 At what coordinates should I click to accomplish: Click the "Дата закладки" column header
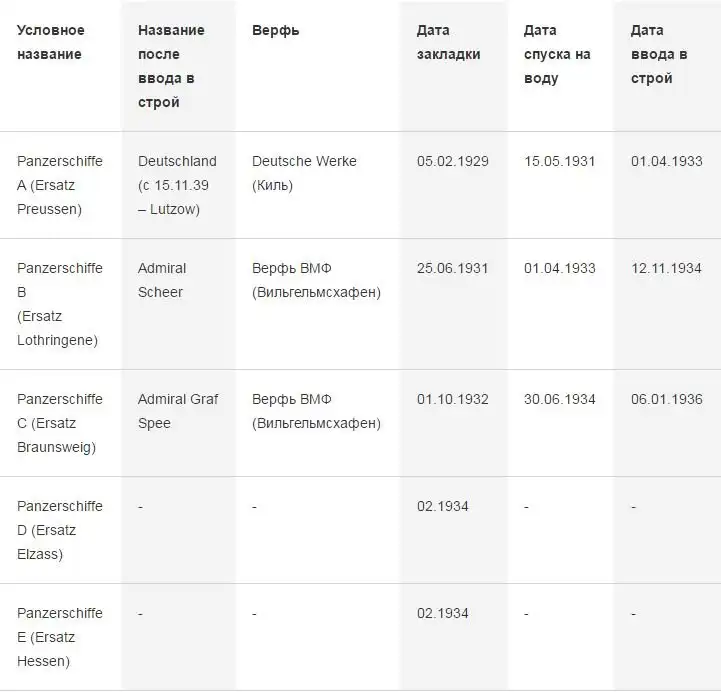coord(448,42)
